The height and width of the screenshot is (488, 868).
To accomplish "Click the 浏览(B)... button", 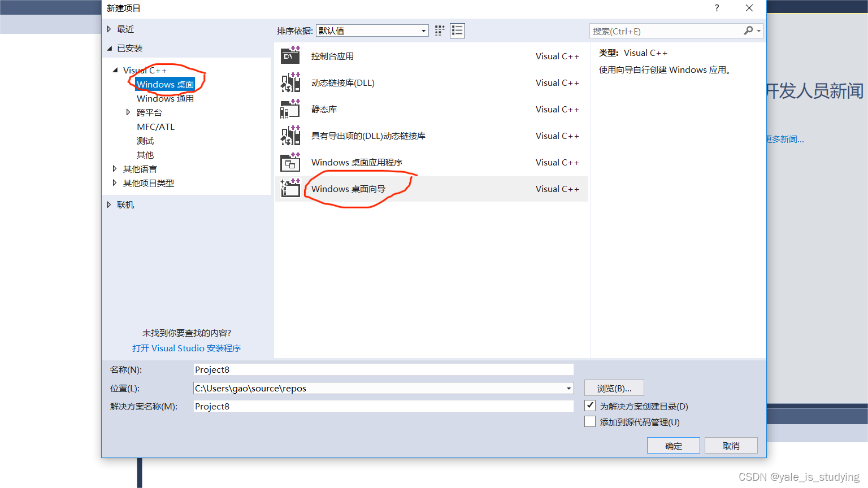I will [x=614, y=388].
